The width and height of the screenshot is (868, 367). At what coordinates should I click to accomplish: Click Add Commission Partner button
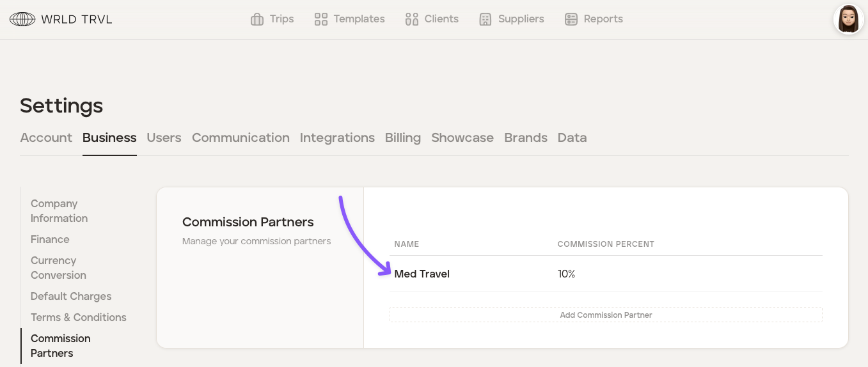606,315
